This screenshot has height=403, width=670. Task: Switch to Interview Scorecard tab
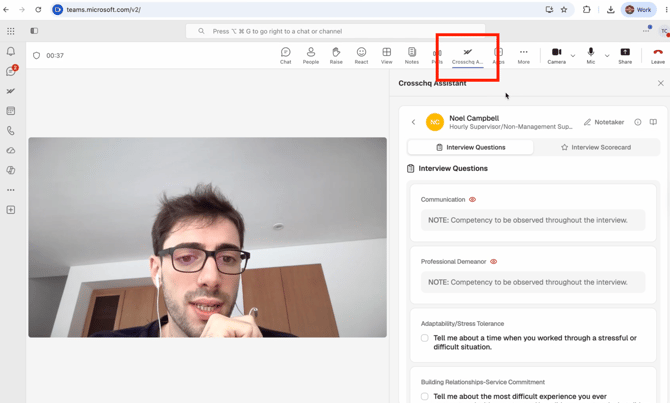[x=596, y=147]
